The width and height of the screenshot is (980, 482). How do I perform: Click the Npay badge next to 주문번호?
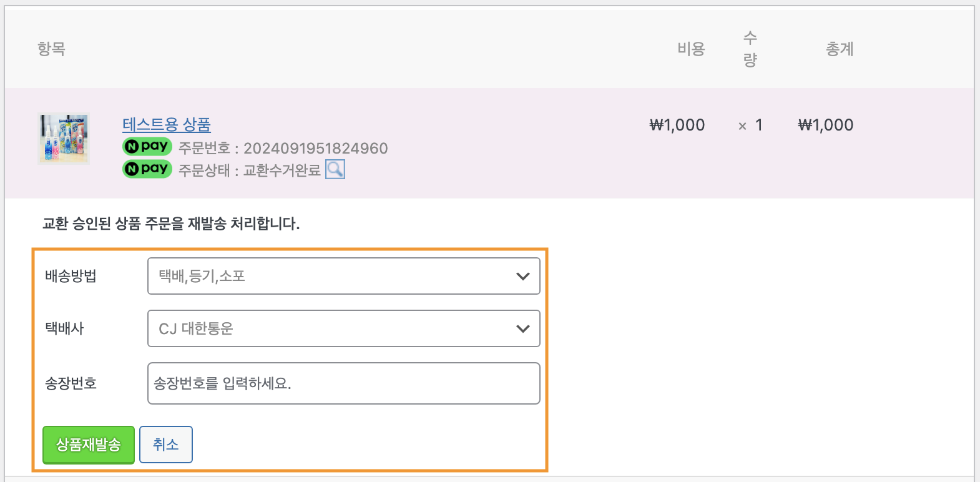147,146
